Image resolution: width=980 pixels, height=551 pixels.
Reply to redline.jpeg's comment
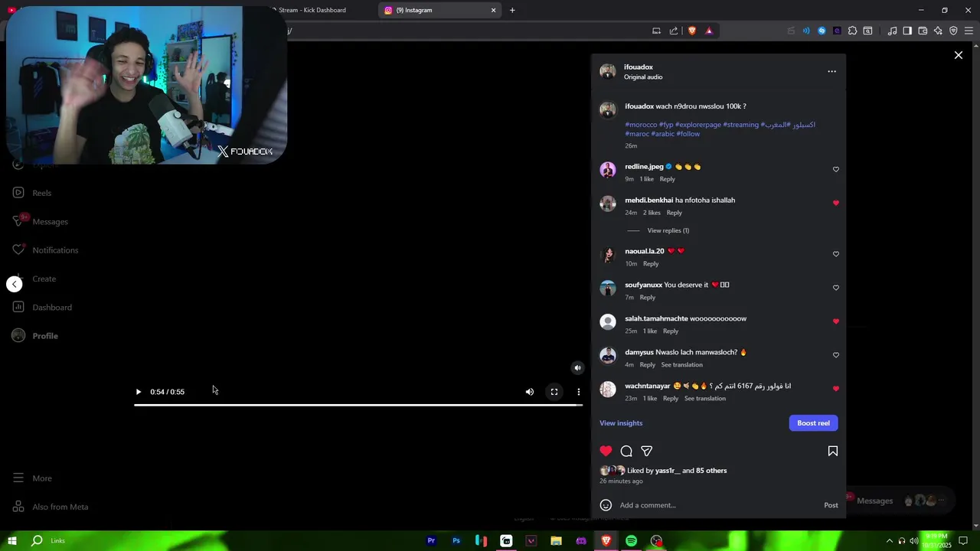click(668, 179)
